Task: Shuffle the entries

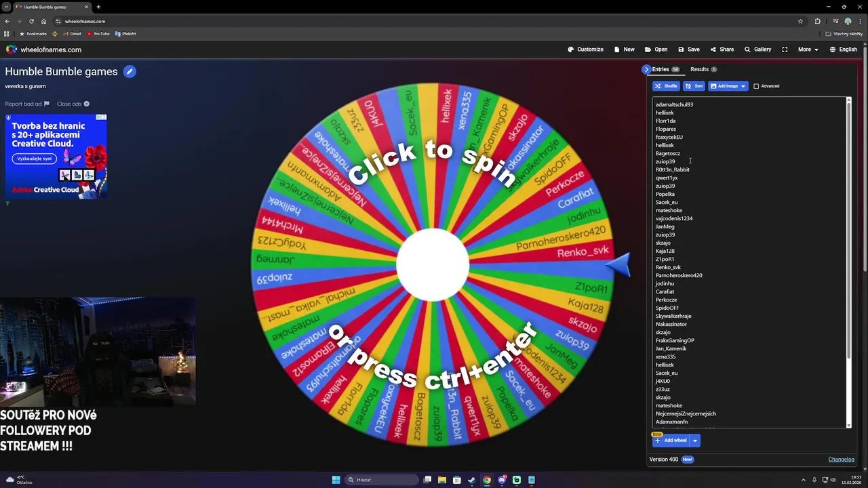Action: tap(666, 86)
